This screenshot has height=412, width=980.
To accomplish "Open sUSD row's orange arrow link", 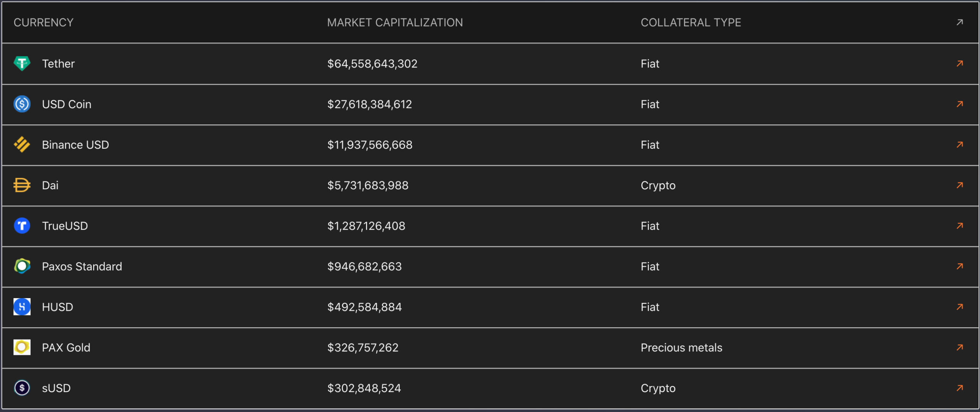I will pyautogui.click(x=959, y=388).
